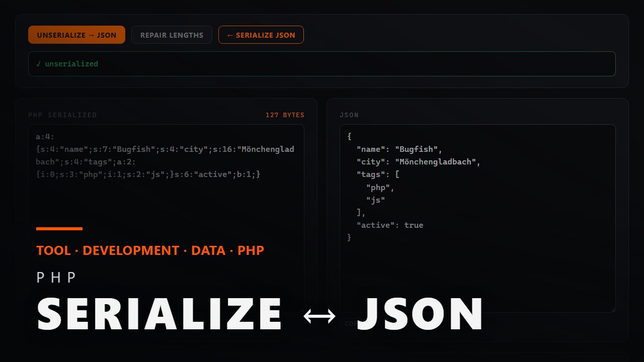Click the "name": "Bugfish" line in JSON
This screenshot has width=644, height=362.
(x=399, y=149)
